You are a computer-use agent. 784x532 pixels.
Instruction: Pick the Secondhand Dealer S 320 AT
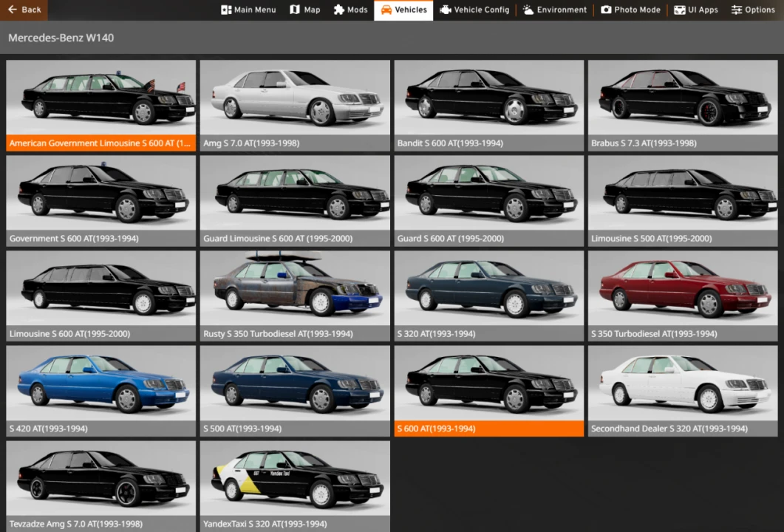coord(681,389)
